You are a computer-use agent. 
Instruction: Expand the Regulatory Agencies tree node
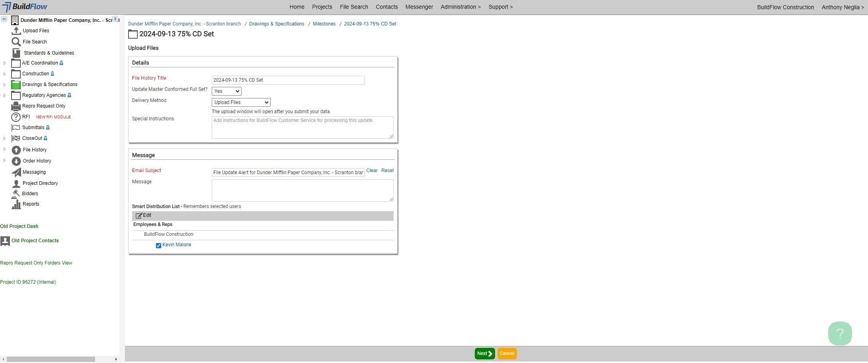point(4,95)
